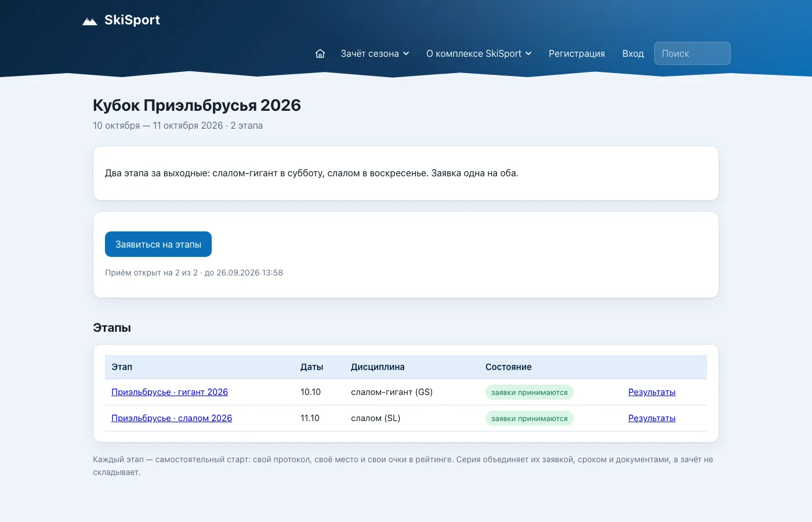The height and width of the screenshot is (522, 812).
Task: Open the SkiSport brand name link
Action: [132, 20]
